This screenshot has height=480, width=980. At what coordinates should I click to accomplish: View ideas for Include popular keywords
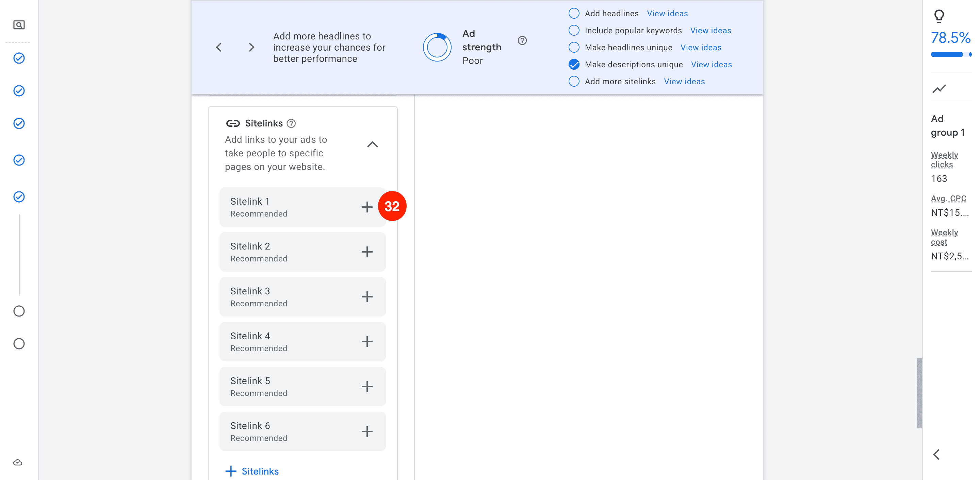pos(710,30)
